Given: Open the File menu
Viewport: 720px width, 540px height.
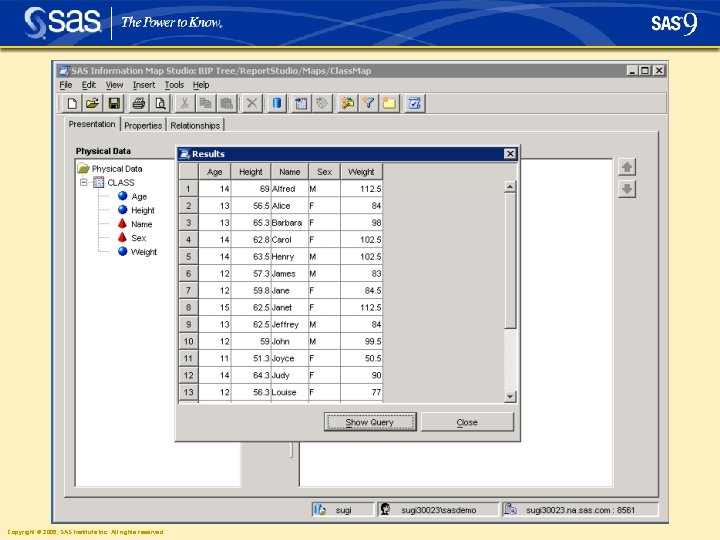Looking at the screenshot, I should tap(66, 85).
